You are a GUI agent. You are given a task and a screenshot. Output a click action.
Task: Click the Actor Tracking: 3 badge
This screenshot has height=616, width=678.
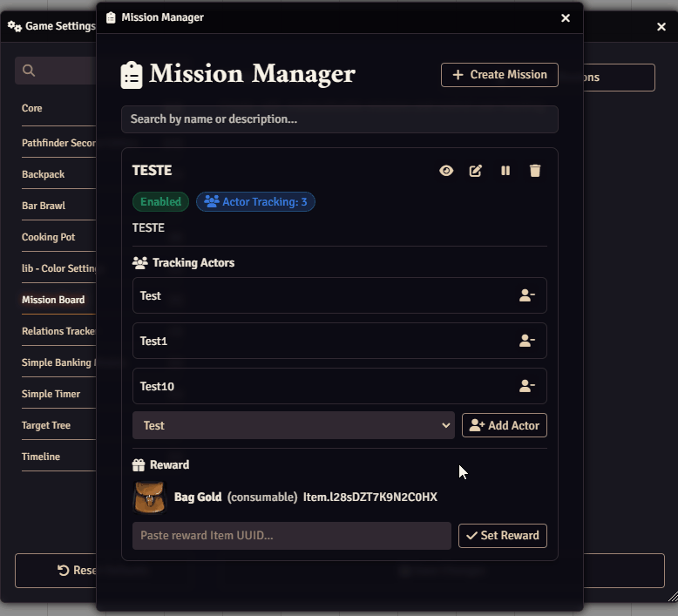tap(255, 202)
